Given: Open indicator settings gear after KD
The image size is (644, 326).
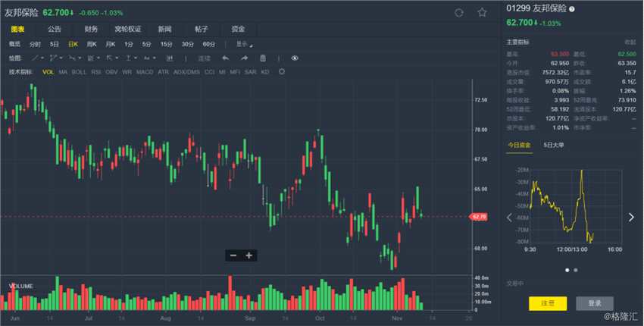Looking at the screenshot, I should [282, 71].
